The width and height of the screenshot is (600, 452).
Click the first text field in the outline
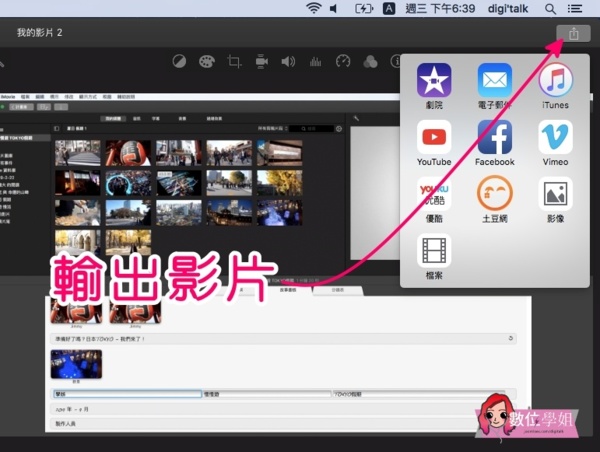tap(125, 394)
